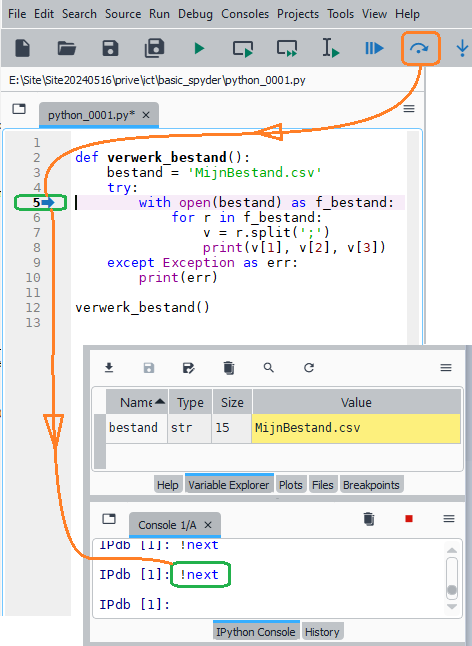Refresh the variable list
Screen dimensions: 472x646
click(x=309, y=367)
